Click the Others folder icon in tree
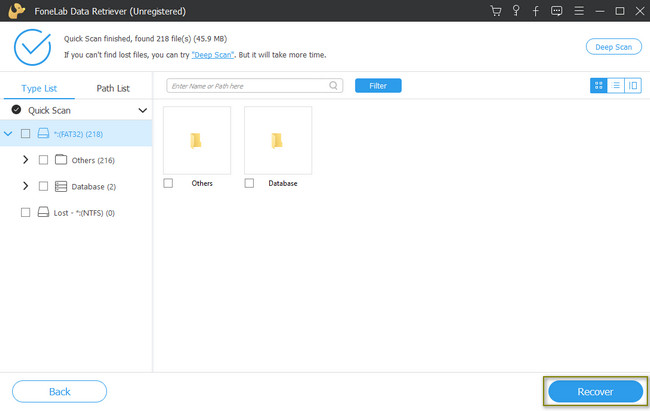This screenshot has height=411, width=650. point(61,159)
